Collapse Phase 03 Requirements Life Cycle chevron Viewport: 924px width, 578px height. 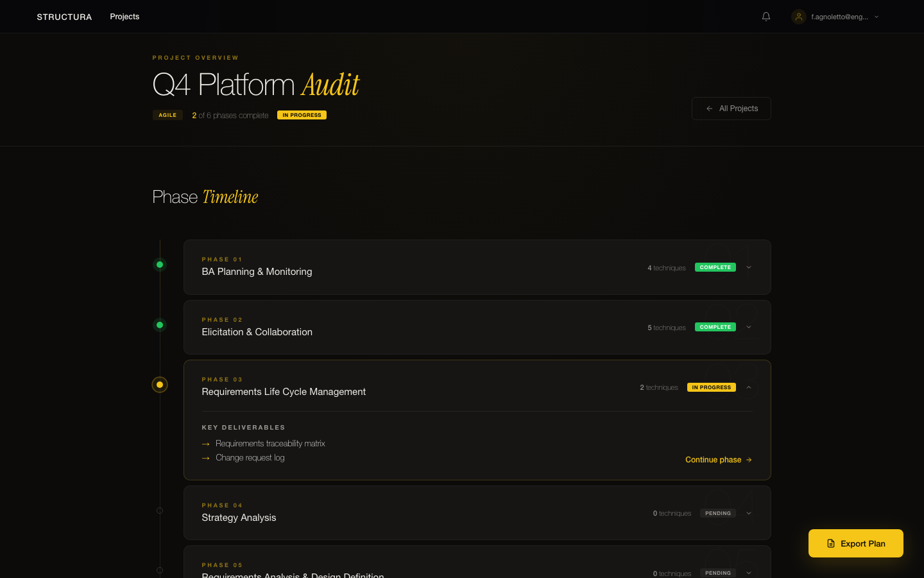pyautogui.click(x=749, y=387)
